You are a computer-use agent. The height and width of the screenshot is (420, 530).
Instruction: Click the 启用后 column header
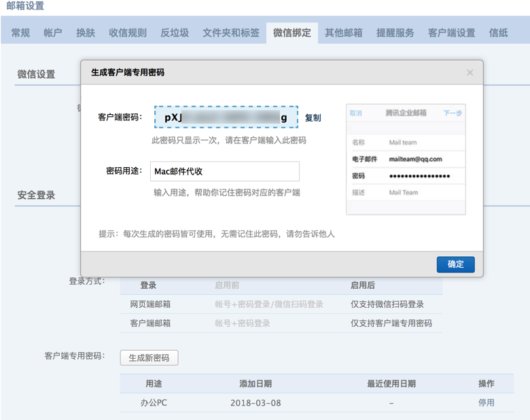coord(363,285)
